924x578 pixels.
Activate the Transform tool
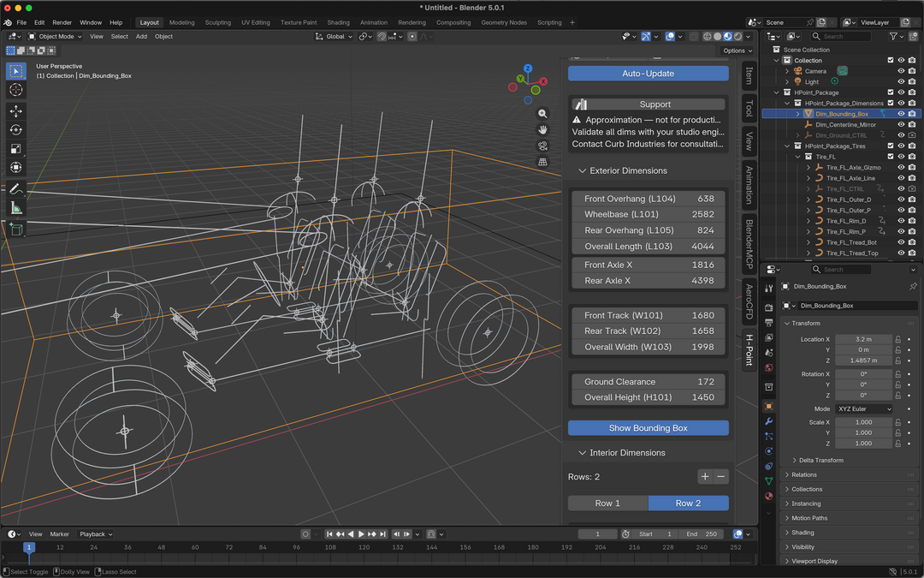pos(16,168)
